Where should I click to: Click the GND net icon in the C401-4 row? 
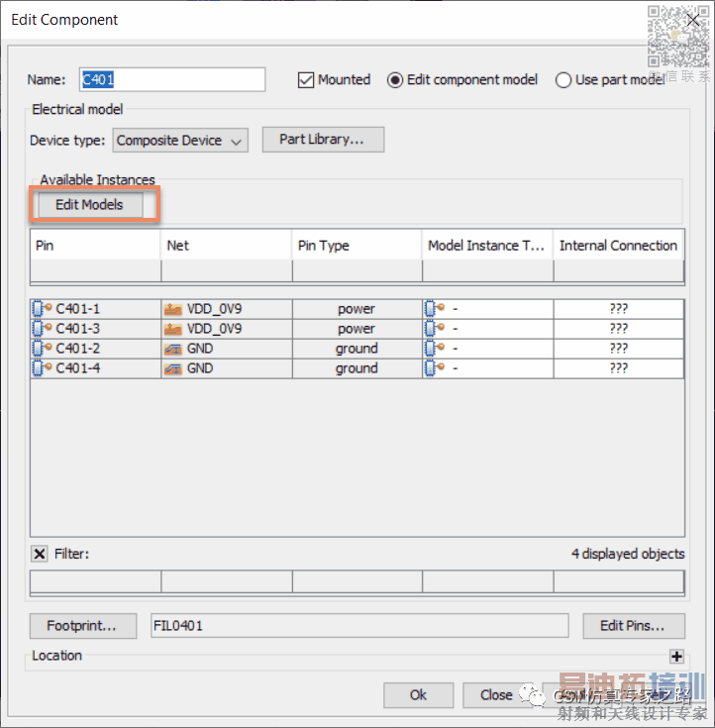(173, 368)
